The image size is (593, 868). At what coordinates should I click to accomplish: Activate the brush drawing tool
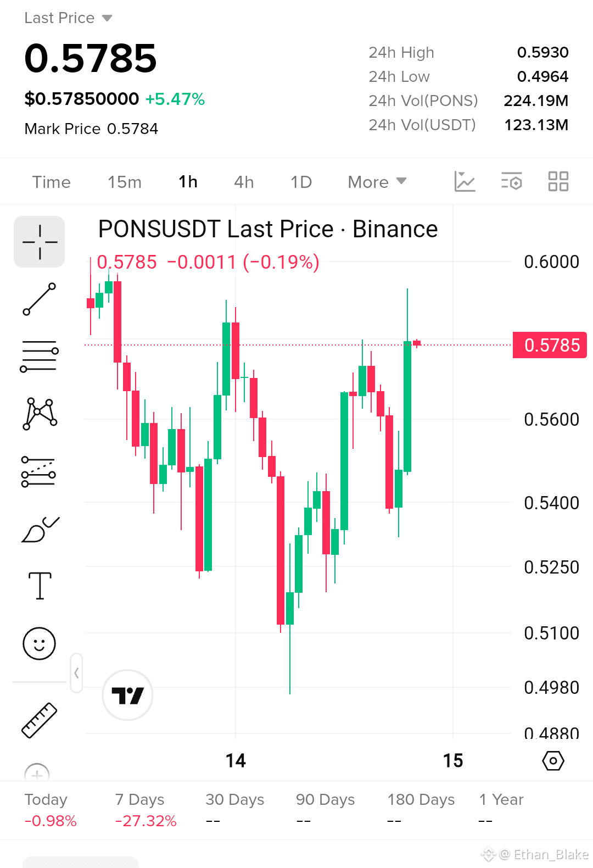tap(40, 529)
